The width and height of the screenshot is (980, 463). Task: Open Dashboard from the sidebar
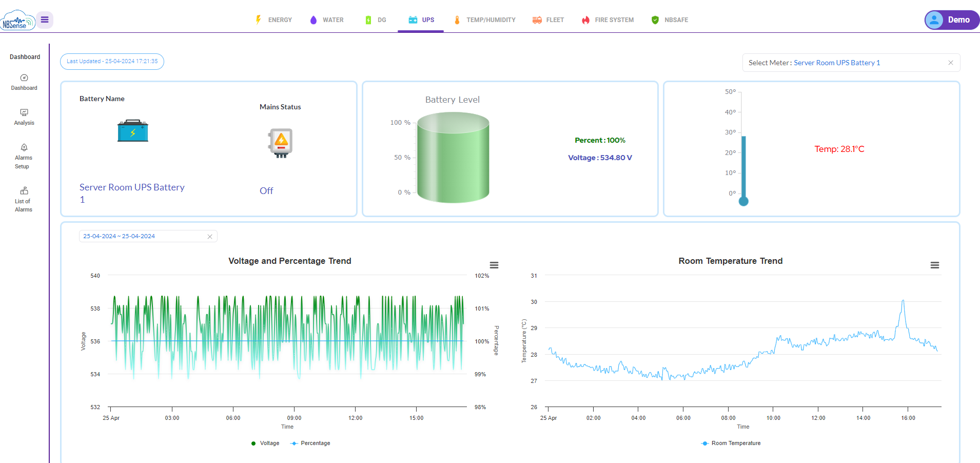24,83
